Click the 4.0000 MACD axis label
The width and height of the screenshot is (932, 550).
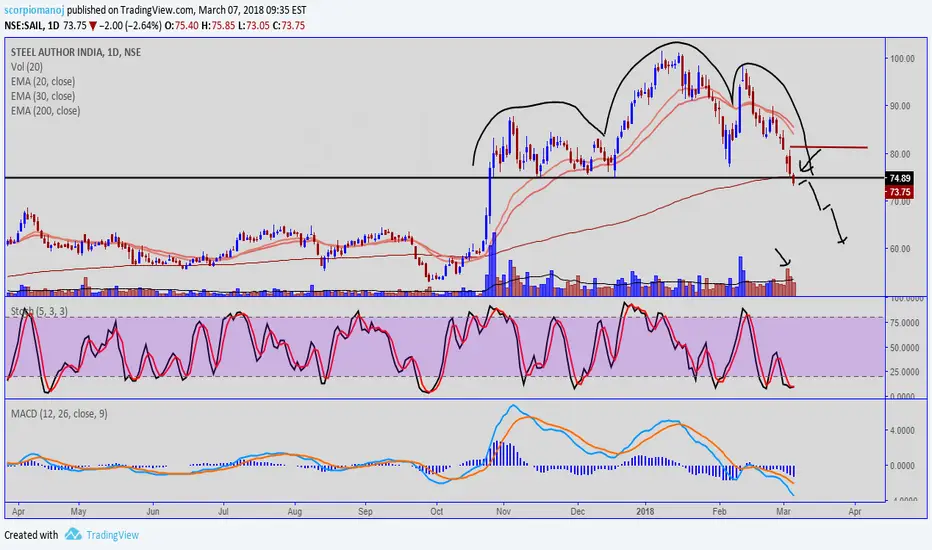pyautogui.click(x=902, y=430)
